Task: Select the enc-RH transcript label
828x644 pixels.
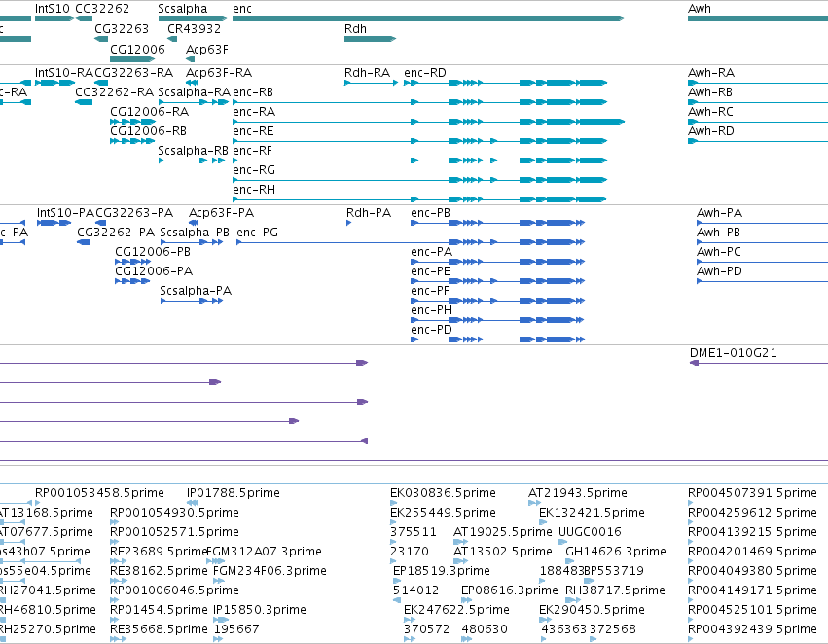Action: [x=254, y=190]
